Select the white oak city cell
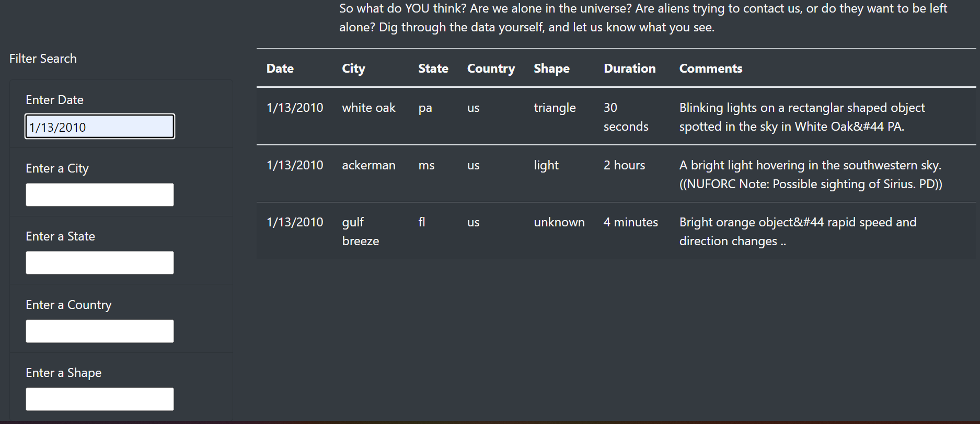 [368, 108]
